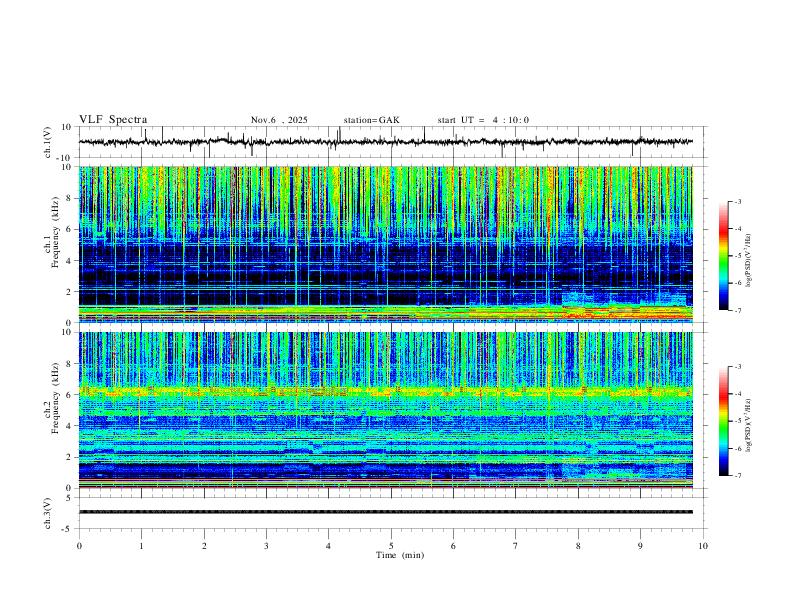The image size is (792, 612).
Task: Click the "10" tick on Time axis
Action: (703, 546)
